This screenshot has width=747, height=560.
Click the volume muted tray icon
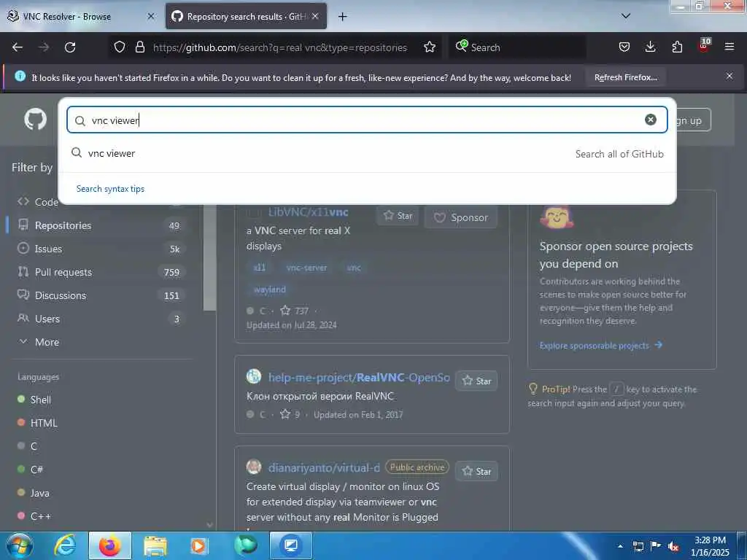click(x=673, y=547)
